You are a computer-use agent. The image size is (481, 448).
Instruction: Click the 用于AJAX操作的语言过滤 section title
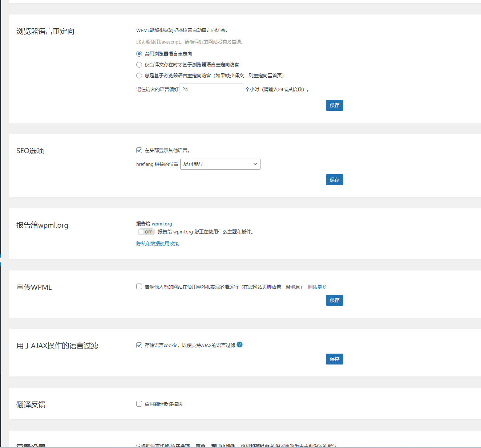(x=57, y=346)
